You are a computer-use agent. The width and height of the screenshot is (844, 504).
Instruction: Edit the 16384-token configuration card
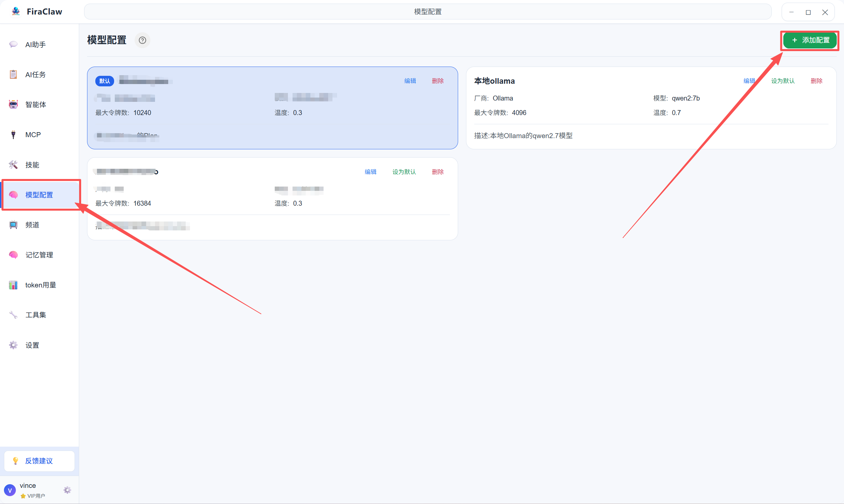[x=370, y=172]
